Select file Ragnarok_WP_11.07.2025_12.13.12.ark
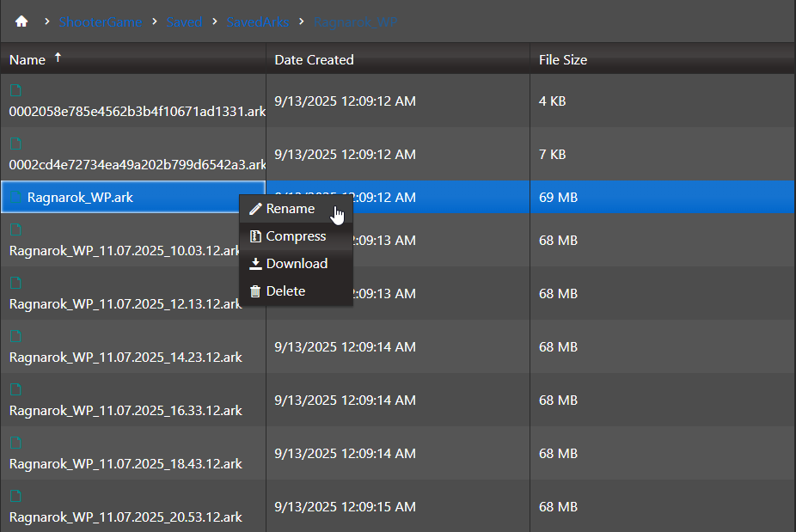 [125, 304]
